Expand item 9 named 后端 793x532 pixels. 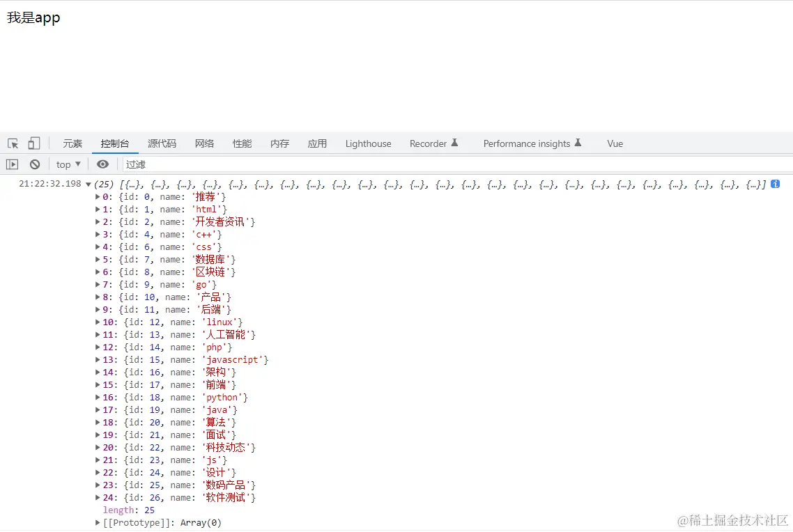click(x=98, y=309)
